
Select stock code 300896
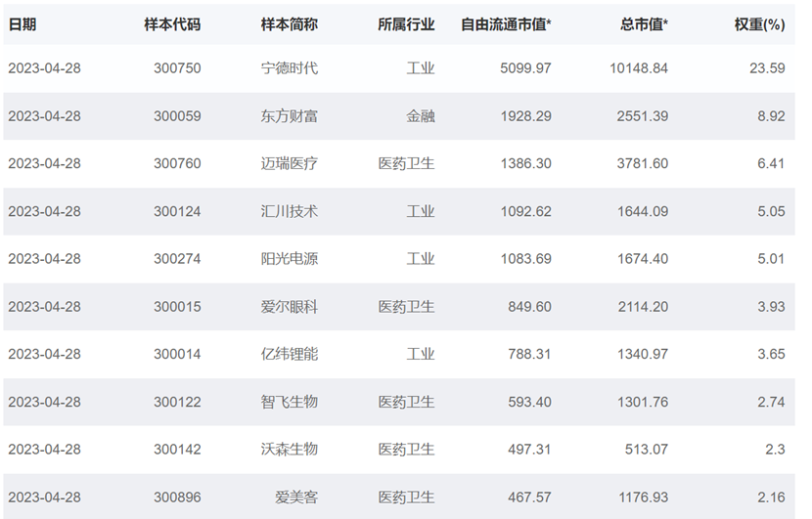coord(177,497)
